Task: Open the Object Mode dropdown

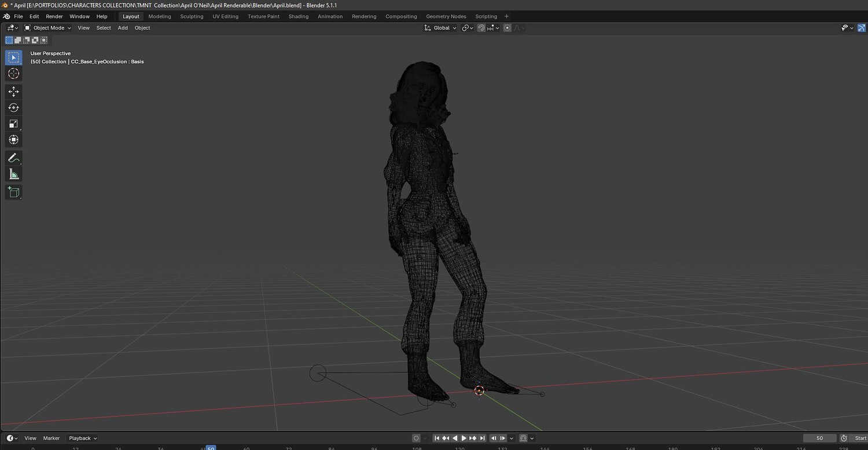Action: [x=47, y=28]
